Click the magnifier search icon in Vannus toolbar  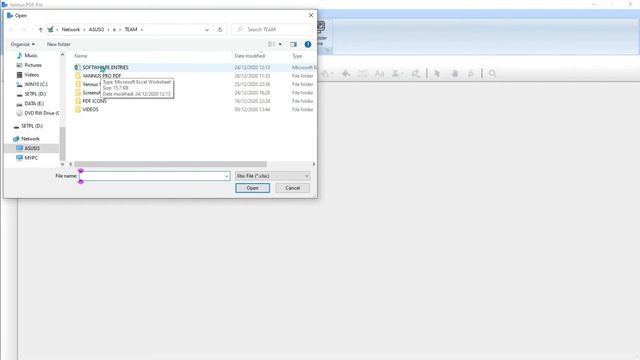[x=492, y=73]
